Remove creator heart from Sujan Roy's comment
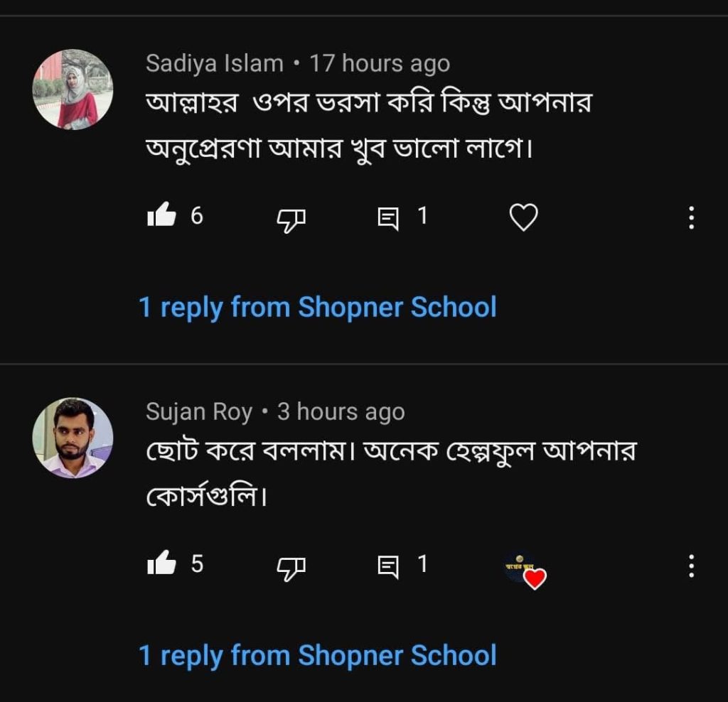The width and height of the screenshot is (728, 702). click(x=525, y=571)
